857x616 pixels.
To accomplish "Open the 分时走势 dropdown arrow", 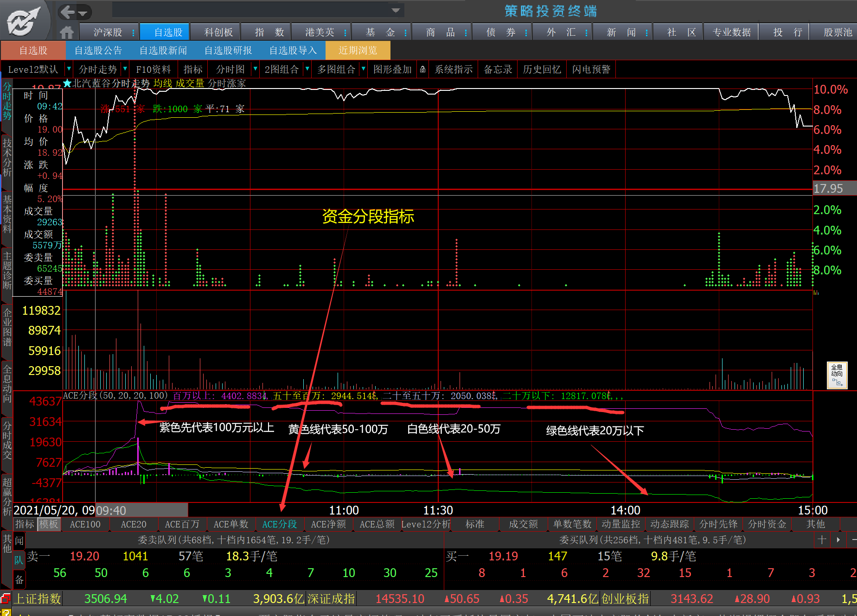I will 125,69.
